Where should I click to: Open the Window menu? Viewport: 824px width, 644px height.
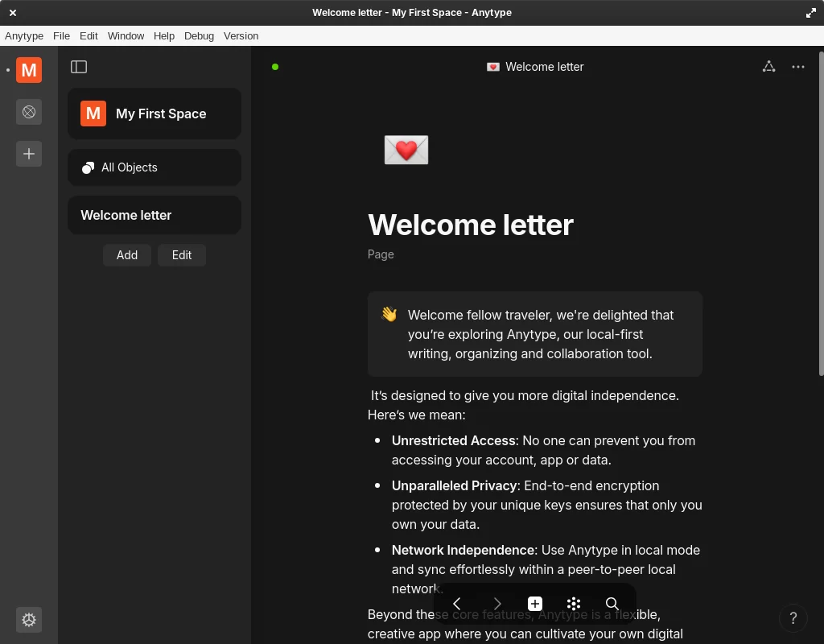[126, 35]
